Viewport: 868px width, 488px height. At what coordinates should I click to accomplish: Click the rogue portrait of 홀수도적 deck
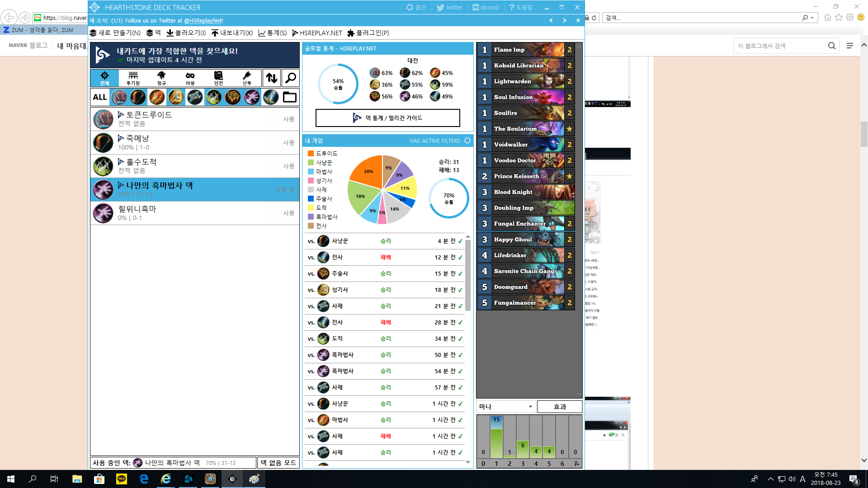pyautogui.click(x=103, y=166)
